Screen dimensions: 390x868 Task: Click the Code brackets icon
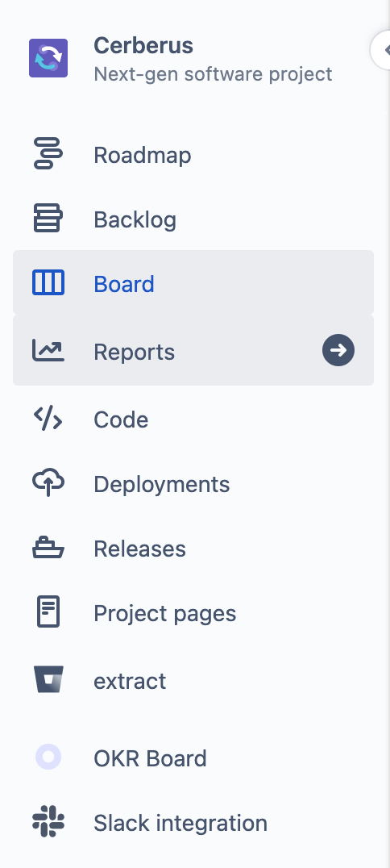click(48, 419)
